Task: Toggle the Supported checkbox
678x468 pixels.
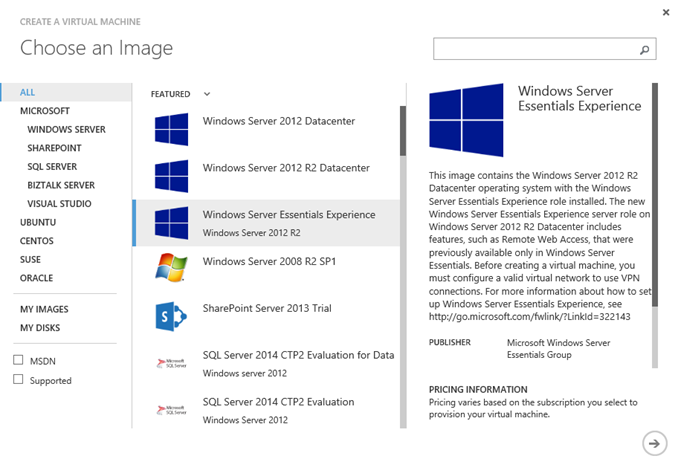Action: tap(18, 379)
